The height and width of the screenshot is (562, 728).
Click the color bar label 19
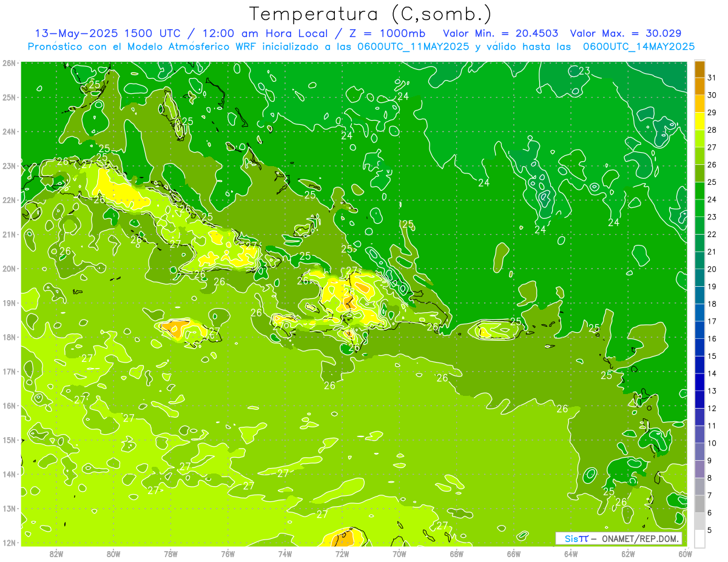(x=712, y=287)
